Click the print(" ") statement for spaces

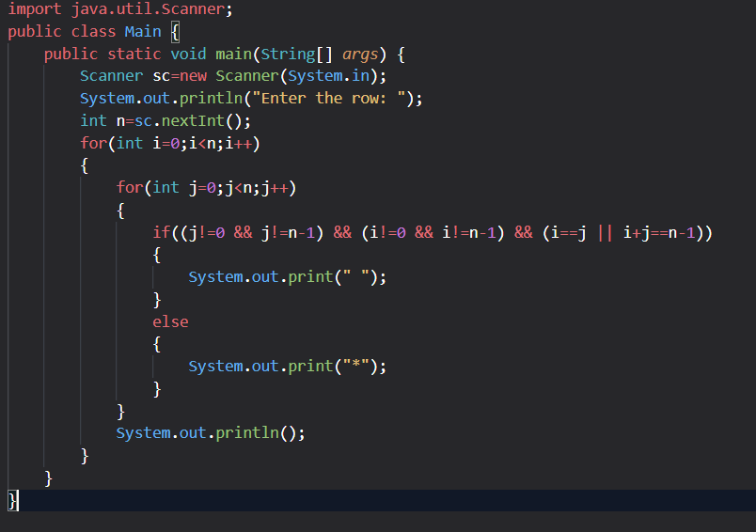pos(288,277)
